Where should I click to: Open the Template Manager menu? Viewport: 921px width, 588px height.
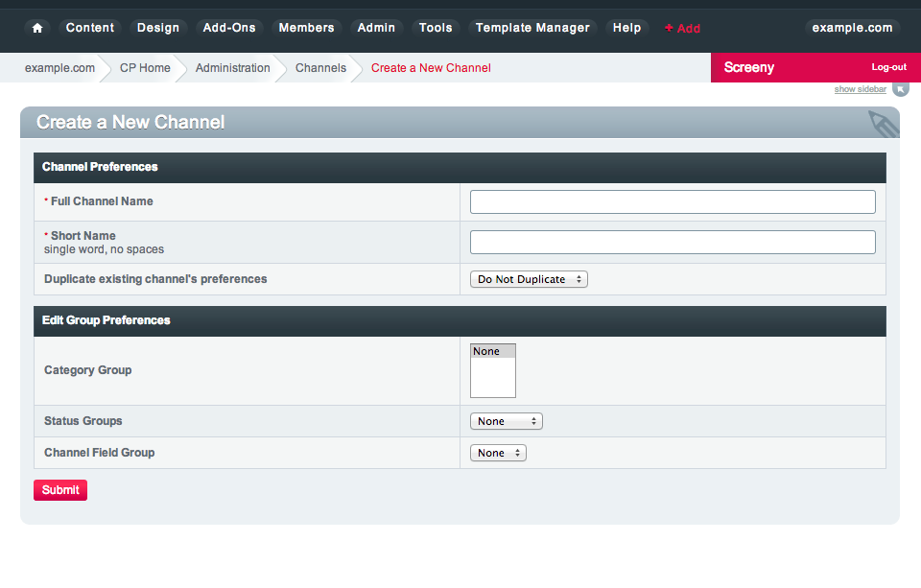pos(532,28)
